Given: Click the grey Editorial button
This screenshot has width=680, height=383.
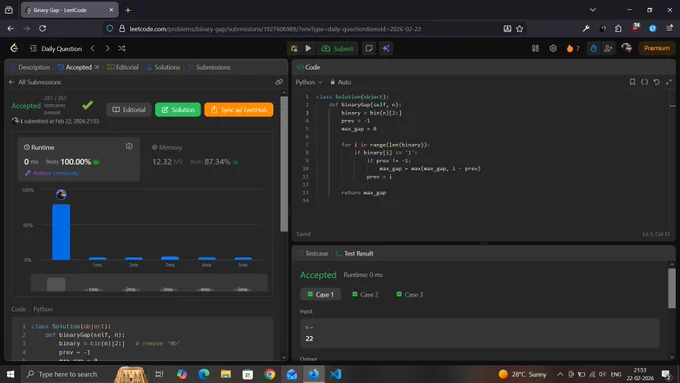Looking at the screenshot, I should pos(129,110).
